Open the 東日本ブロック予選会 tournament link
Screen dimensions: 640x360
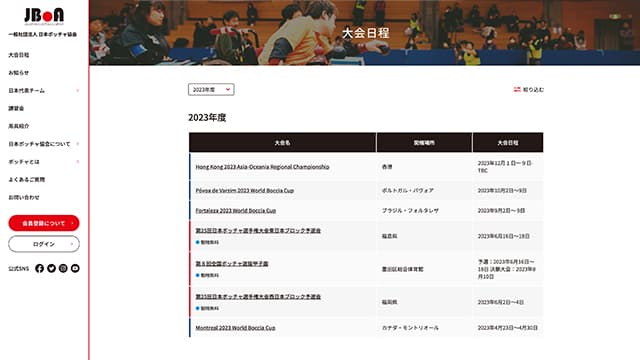[258, 231]
